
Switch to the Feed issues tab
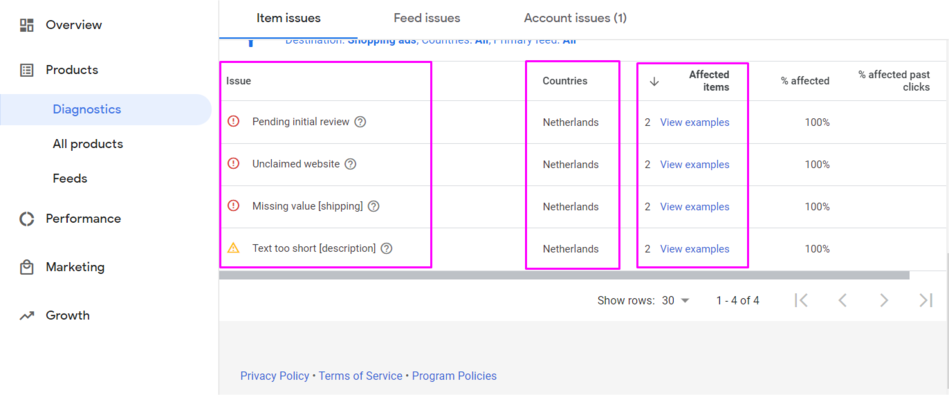click(427, 18)
